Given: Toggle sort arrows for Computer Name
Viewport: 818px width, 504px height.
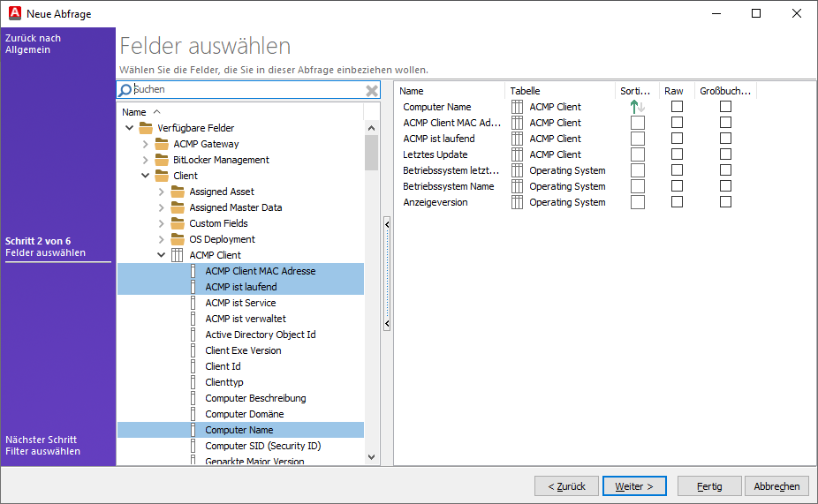Looking at the screenshot, I should click(638, 107).
